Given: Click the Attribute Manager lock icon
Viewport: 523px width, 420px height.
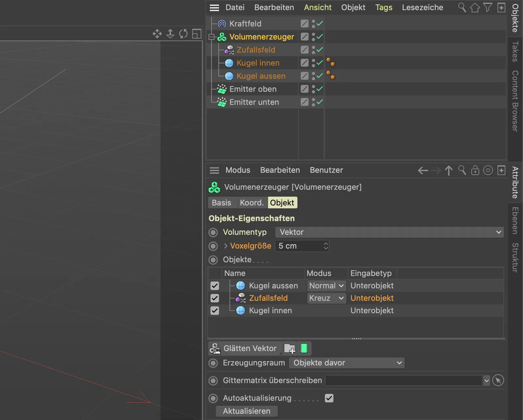Looking at the screenshot, I should tap(475, 170).
